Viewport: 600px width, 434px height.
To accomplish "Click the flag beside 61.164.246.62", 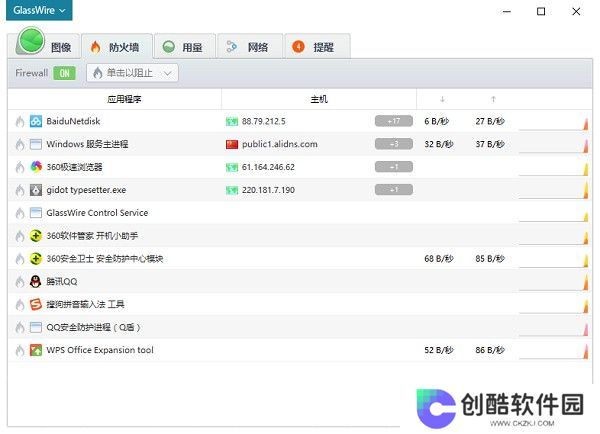I will point(232,167).
